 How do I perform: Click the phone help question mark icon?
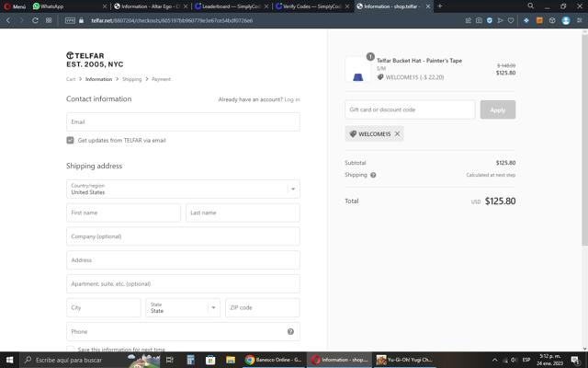point(290,331)
